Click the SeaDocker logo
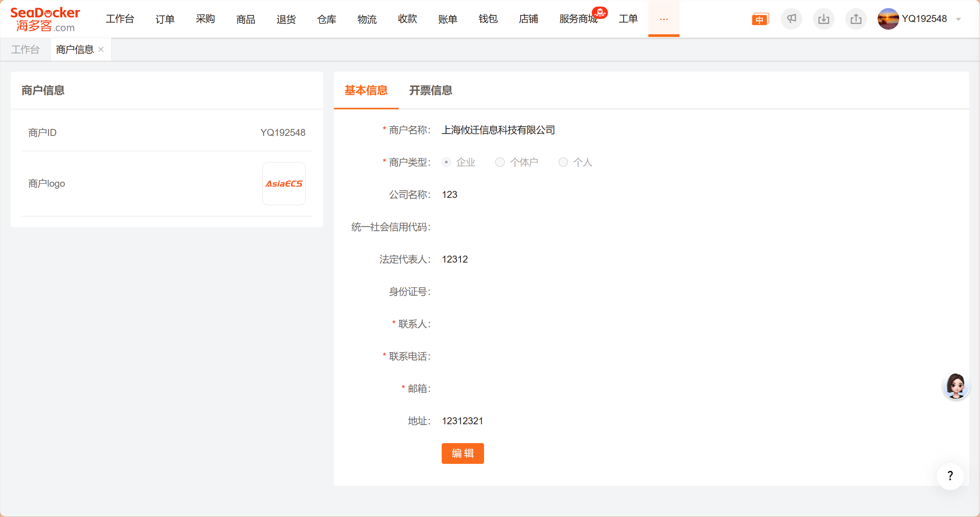 point(45,19)
